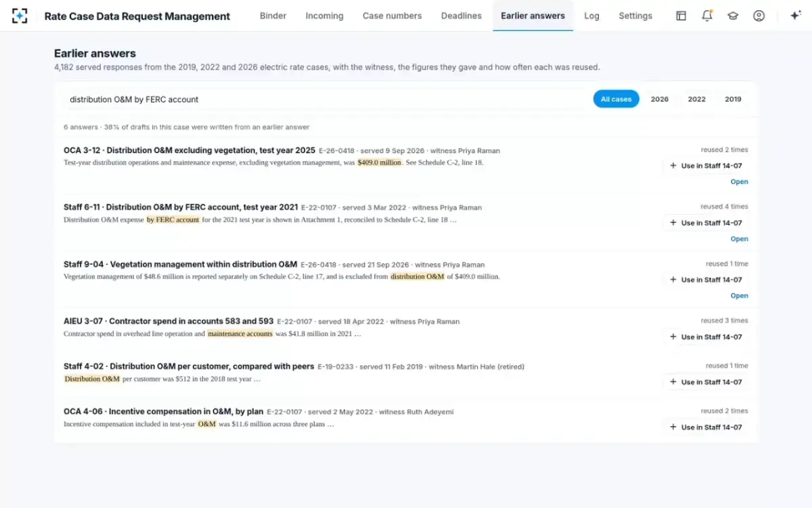The width and height of the screenshot is (812, 508).
Task: Click the 'reused 3 times' label
Action: click(x=724, y=320)
